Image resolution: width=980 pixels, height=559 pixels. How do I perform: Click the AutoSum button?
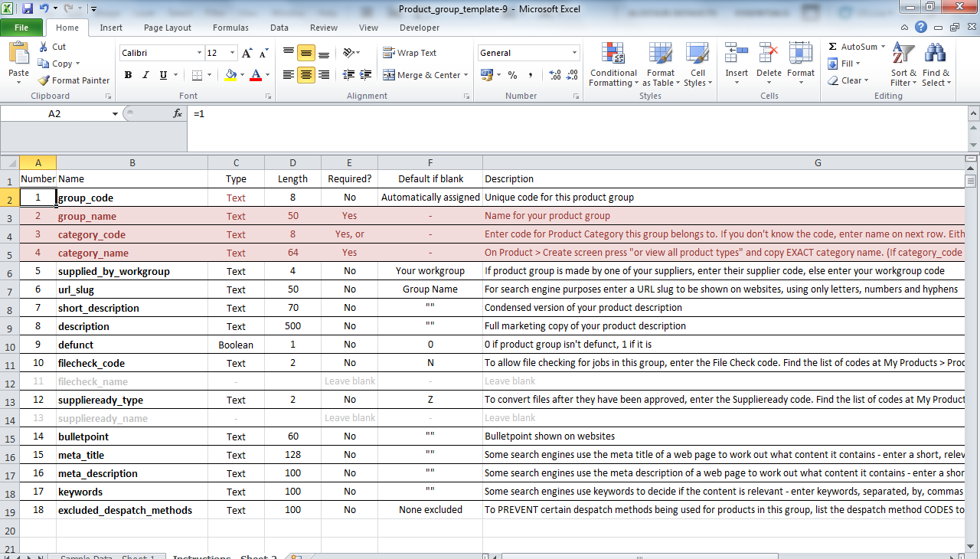(x=851, y=47)
